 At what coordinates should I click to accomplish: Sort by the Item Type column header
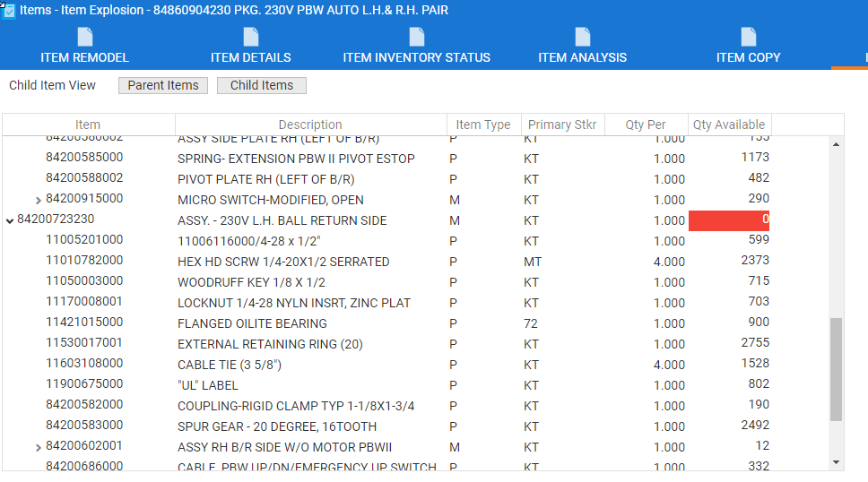[483, 125]
